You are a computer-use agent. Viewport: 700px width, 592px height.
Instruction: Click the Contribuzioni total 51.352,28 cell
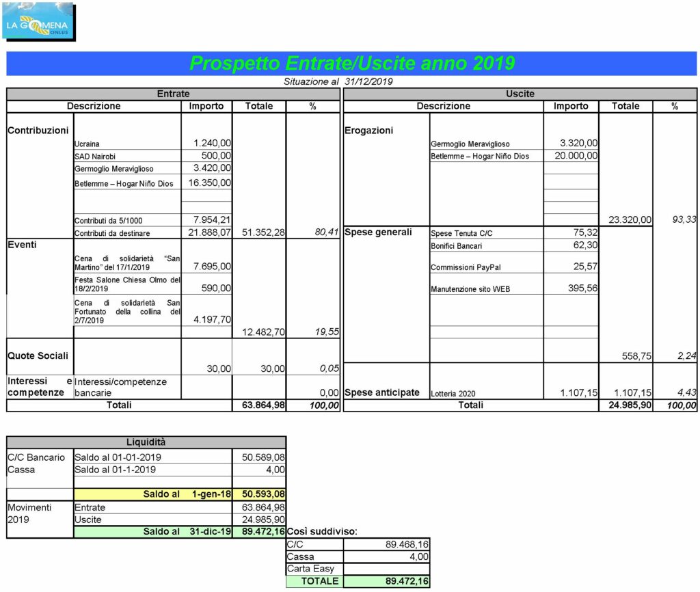[258, 232]
